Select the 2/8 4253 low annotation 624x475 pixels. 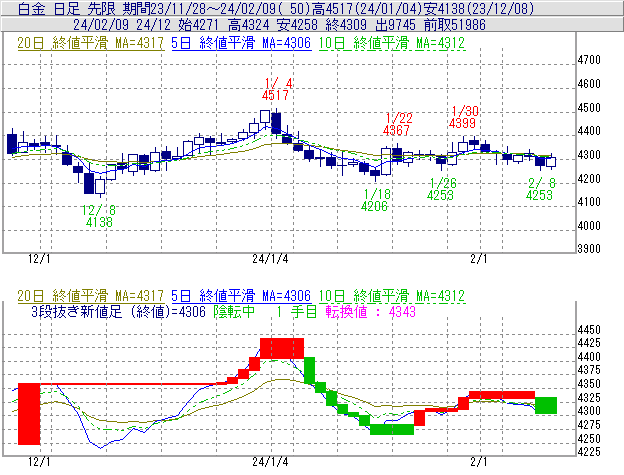(540, 189)
